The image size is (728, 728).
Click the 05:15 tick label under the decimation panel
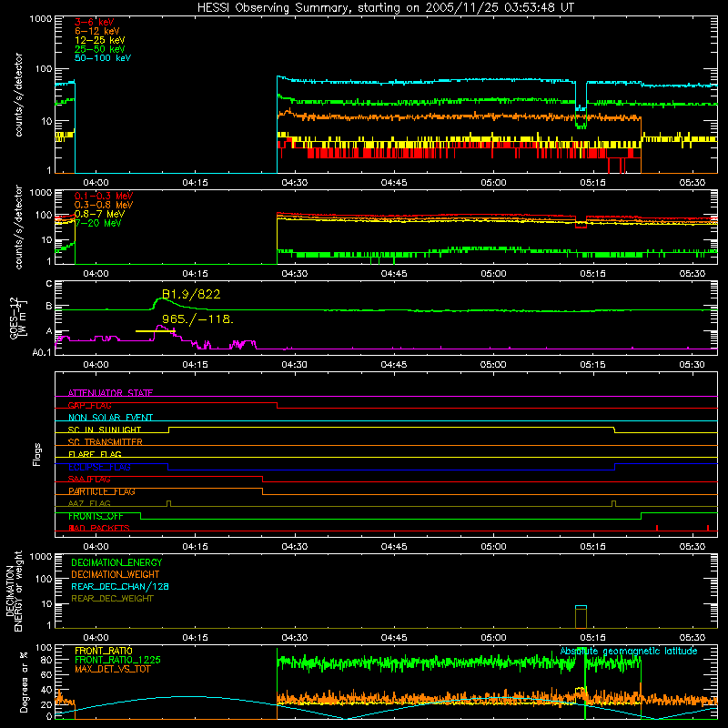pyautogui.click(x=592, y=638)
